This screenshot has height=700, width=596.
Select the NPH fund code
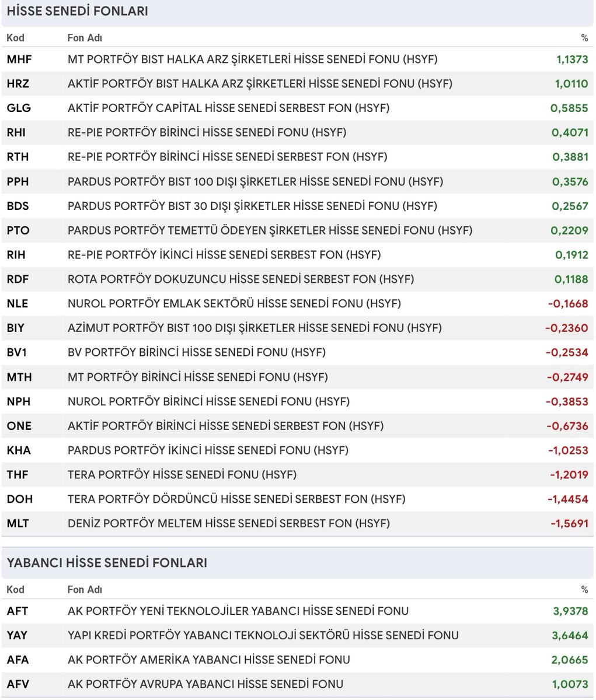(19, 402)
